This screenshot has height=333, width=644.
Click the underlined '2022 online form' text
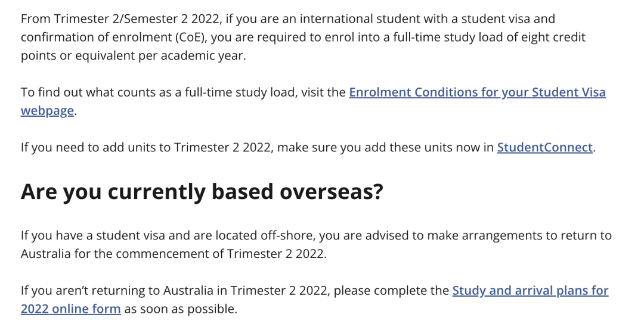pos(70,309)
